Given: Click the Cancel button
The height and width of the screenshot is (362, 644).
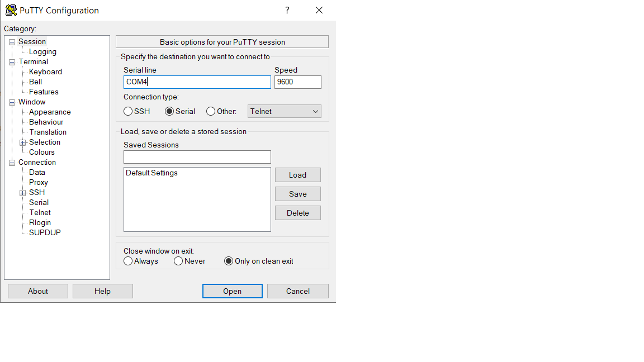Looking at the screenshot, I should pyautogui.click(x=298, y=291).
